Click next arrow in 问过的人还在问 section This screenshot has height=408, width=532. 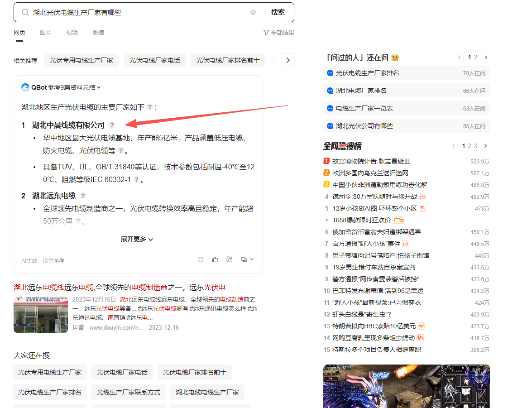tap(486, 58)
